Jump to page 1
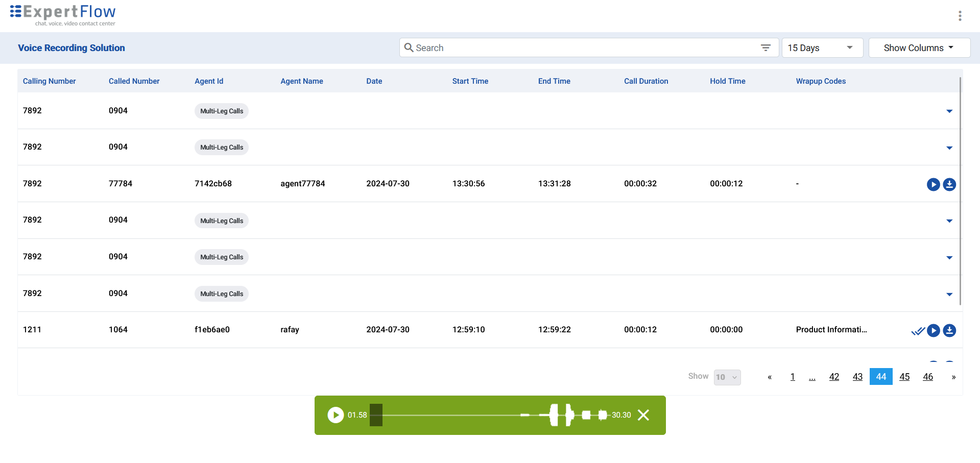The image size is (980, 463). point(792,377)
